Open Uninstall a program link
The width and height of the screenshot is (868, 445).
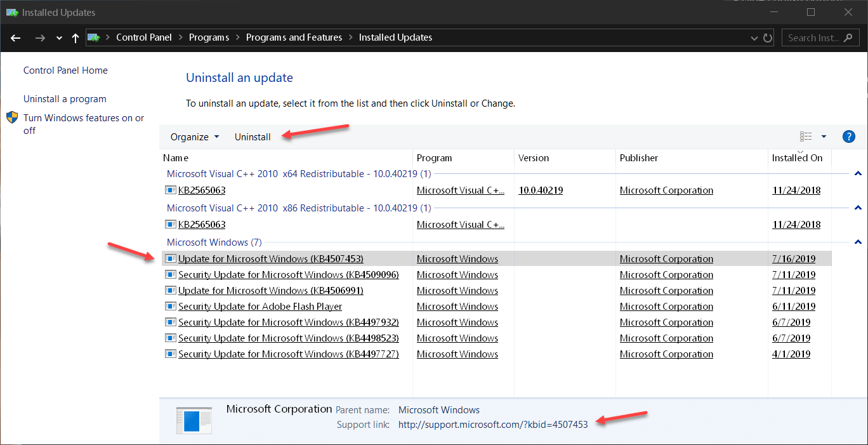click(x=65, y=99)
